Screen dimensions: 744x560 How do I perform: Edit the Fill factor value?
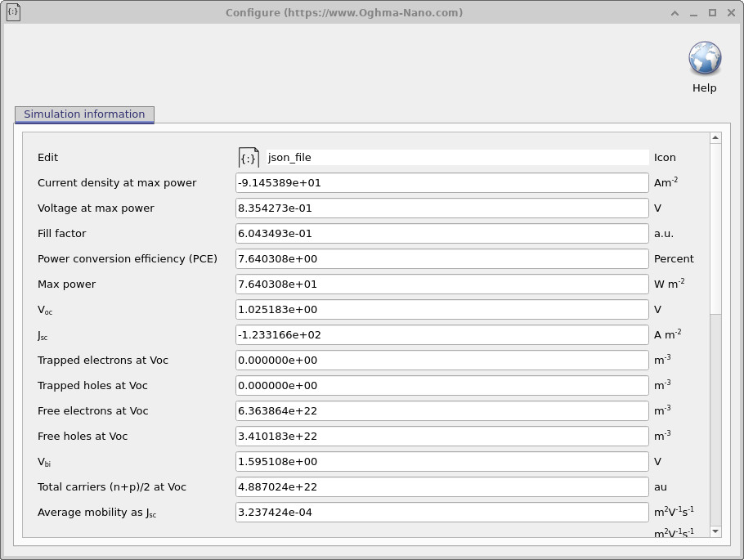(441, 233)
